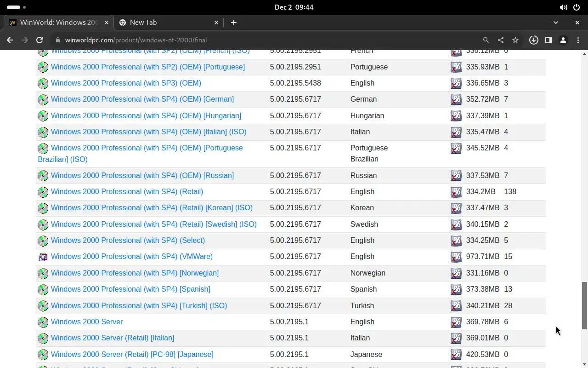The image size is (588, 368).
Task: Open the Chrome three-dot menu
Action: (x=578, y=40)
